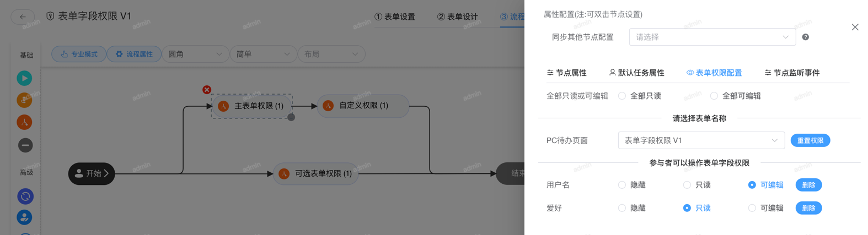Image resolution: width=868 pixels, height=235 pixels.
Task: Click the help question mark icon
Action: pyautogui.click(x=806, y=37)
